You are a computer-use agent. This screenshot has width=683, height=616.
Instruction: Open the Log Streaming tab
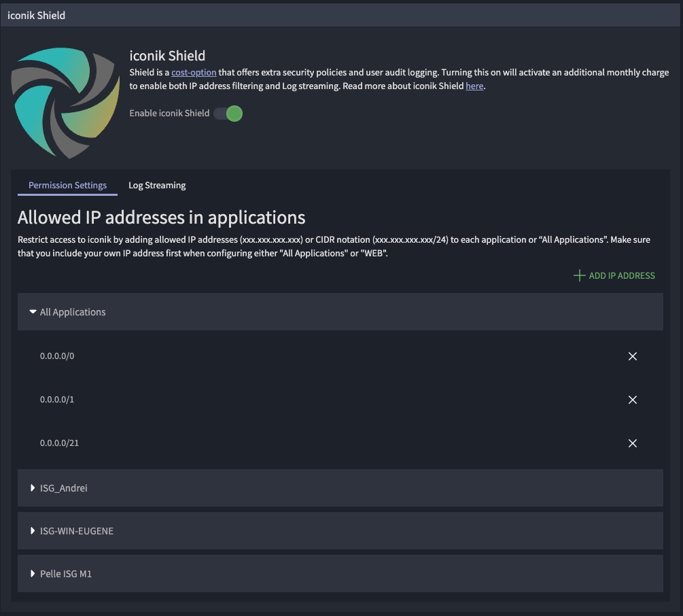(x=157, y=185)
